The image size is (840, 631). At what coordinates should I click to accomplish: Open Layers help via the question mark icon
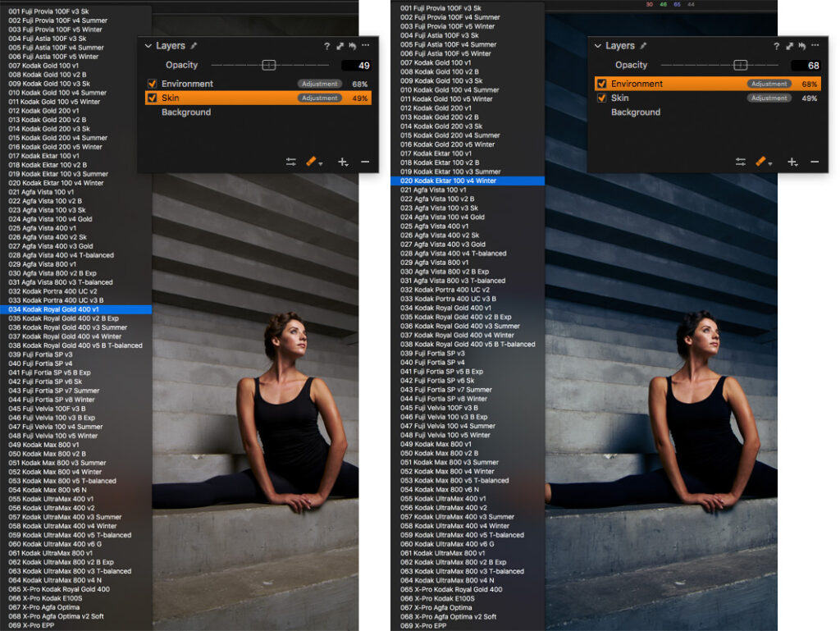[x=326, y=46]
